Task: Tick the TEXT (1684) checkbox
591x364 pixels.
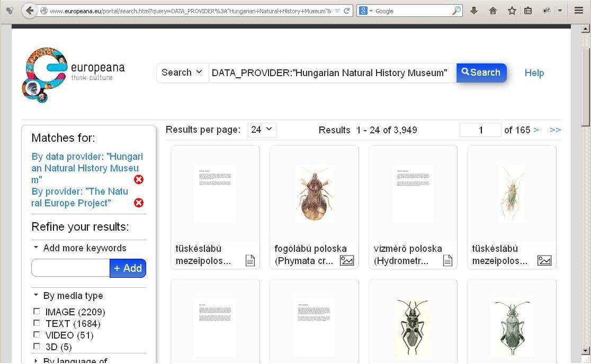Action: [x=37, y=323]
